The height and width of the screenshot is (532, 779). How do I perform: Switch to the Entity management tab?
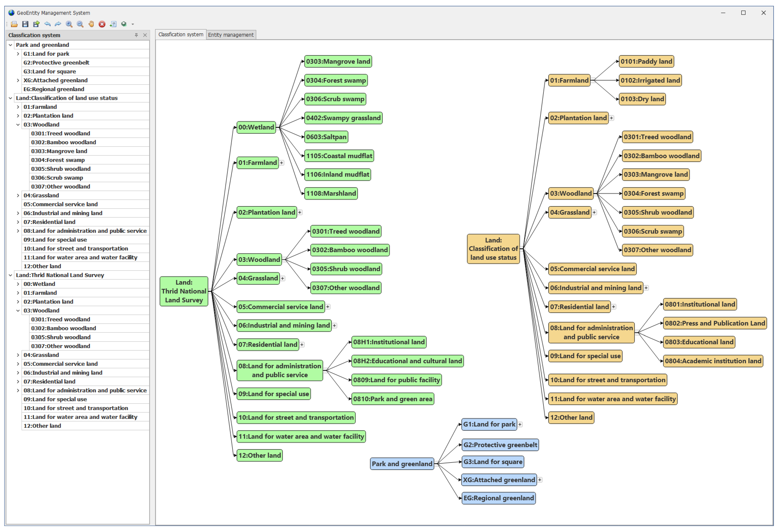point(231,35)
